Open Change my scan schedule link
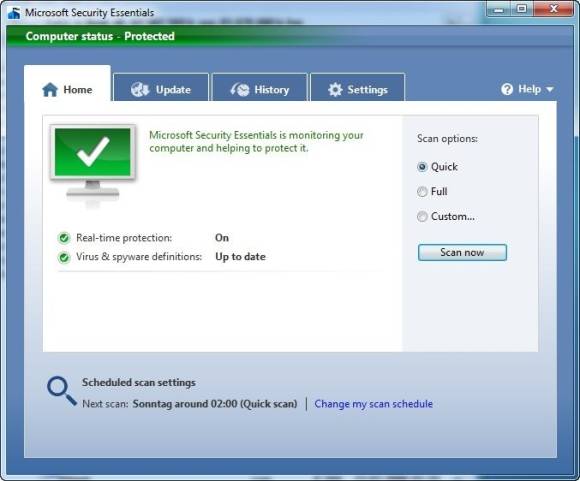 (374, 404)
